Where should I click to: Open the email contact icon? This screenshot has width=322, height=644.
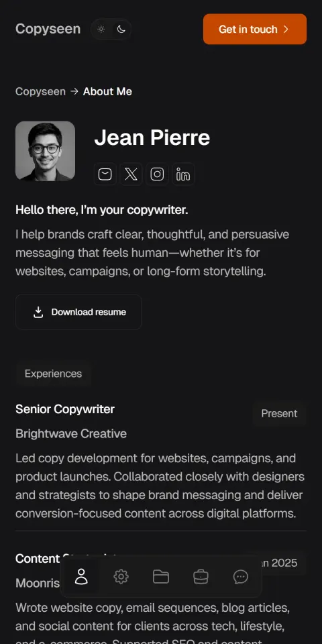coord(105,174)
